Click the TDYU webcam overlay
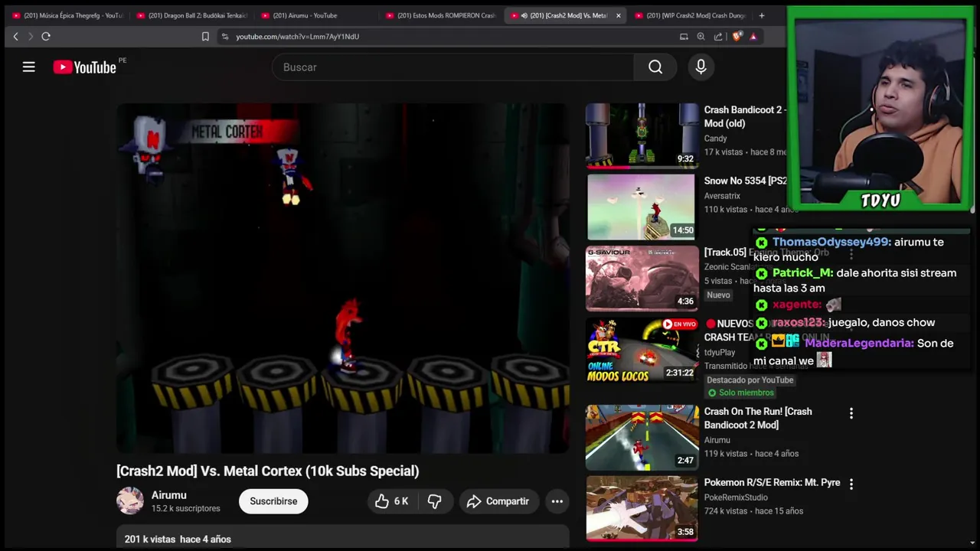 [x=880, y=107]
